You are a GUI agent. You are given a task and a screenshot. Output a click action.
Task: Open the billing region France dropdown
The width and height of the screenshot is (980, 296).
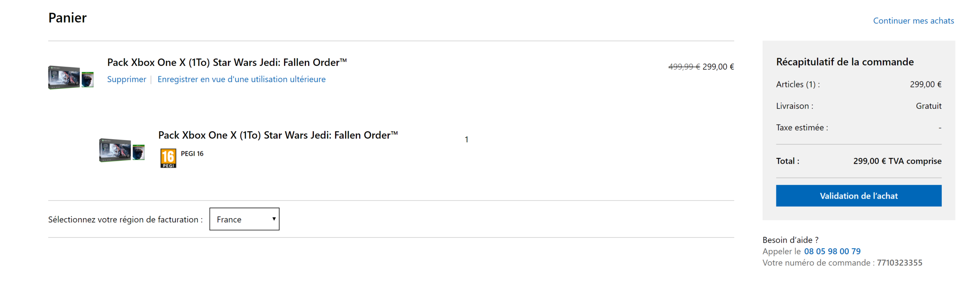[244, 219]
